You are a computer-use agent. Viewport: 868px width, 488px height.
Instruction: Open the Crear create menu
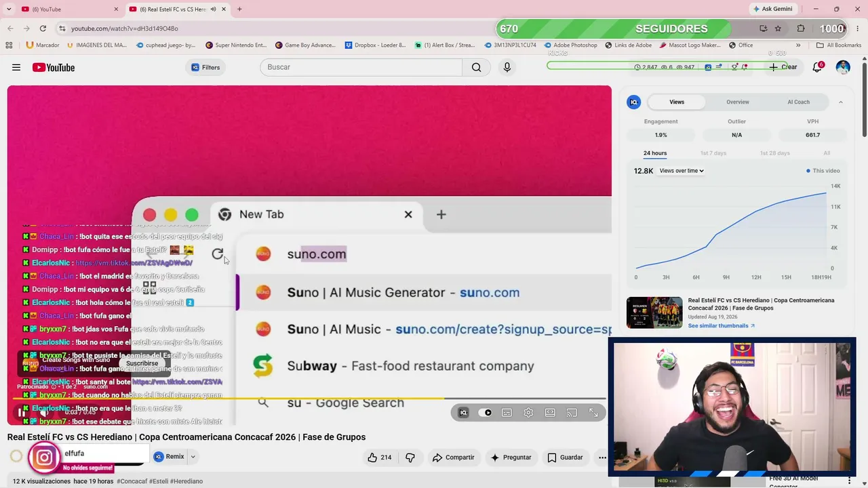(x=783, y=67)
